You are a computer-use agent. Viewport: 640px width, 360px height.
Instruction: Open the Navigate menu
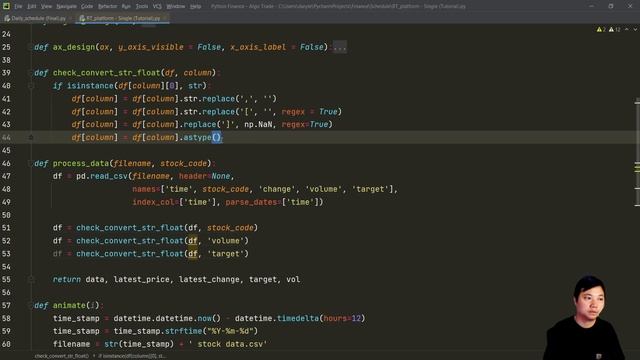coord(66,7)
